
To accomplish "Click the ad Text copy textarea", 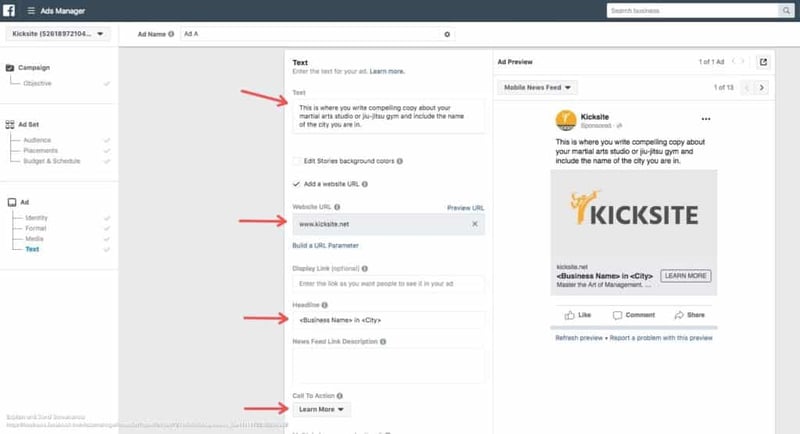I will pyautogui.click(x=388, y=116).
